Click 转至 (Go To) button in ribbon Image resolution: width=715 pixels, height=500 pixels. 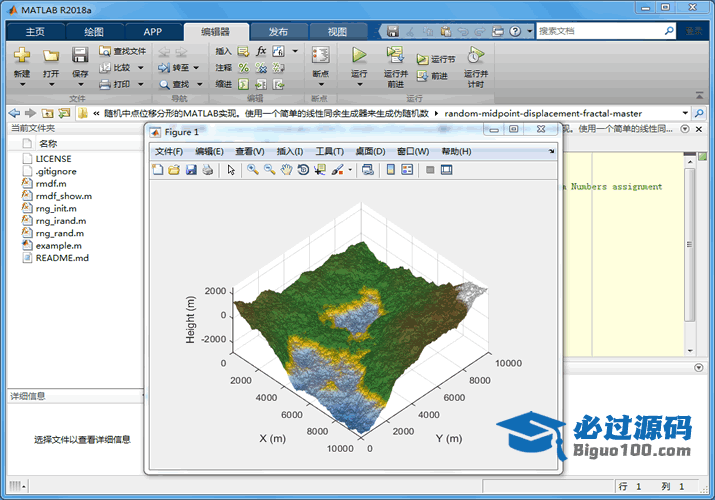click(x=173, y=67)
